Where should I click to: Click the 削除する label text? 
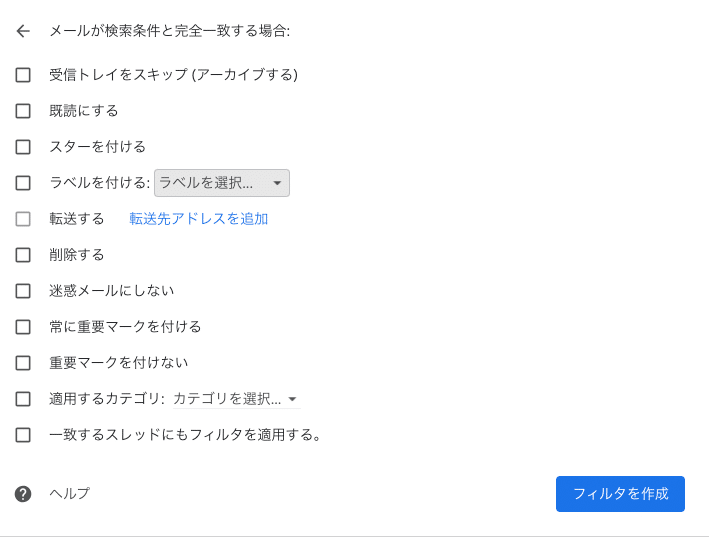[77, 255]
